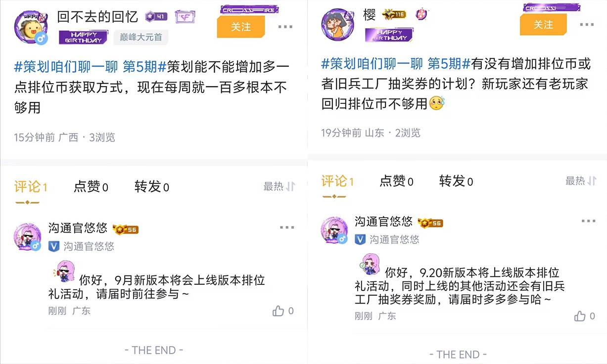Toggle 最热 sort order on right post
Screen dimensions: 607x364
pos(581,181)
